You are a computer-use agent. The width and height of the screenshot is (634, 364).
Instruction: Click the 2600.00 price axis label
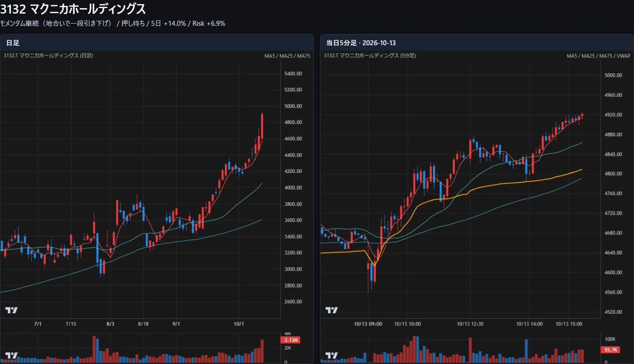[293, 302]
